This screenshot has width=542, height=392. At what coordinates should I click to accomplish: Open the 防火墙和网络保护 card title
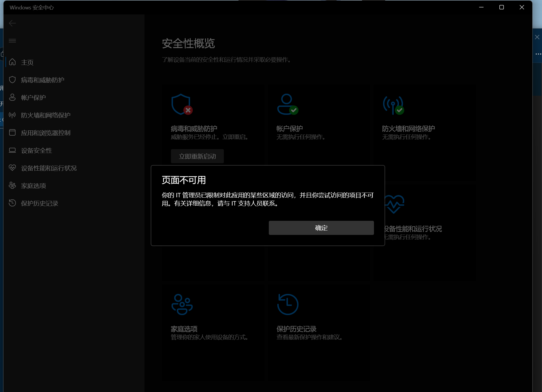pos(409,129)
